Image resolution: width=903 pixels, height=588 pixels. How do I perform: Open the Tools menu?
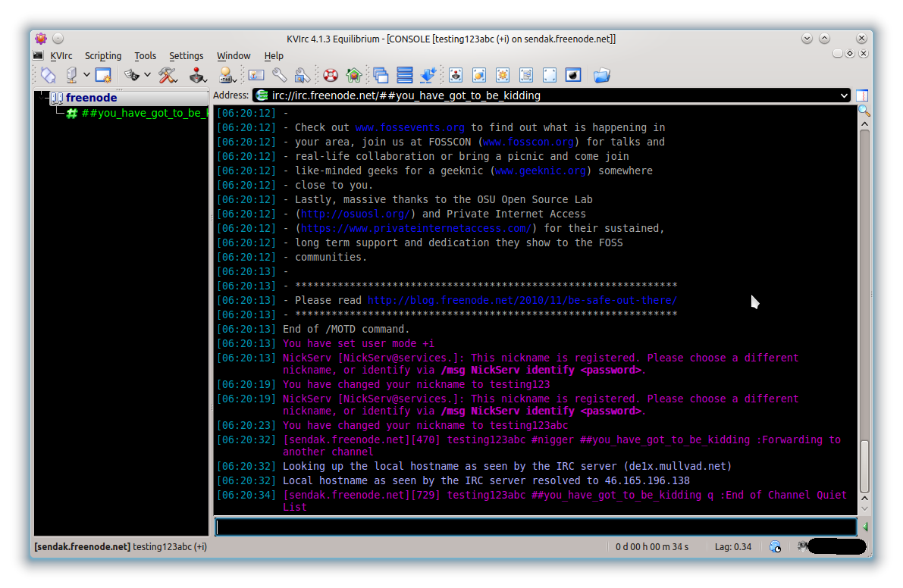(x=145, y=56)
